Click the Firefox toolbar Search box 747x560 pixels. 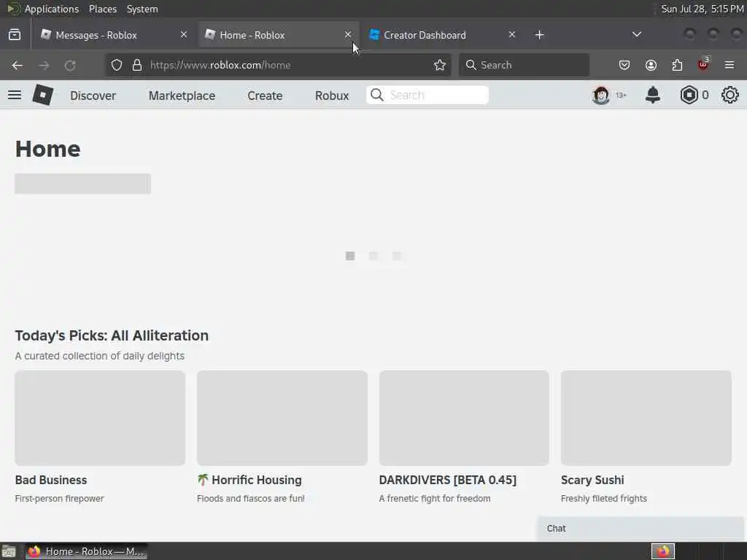(x=524, y=65)
